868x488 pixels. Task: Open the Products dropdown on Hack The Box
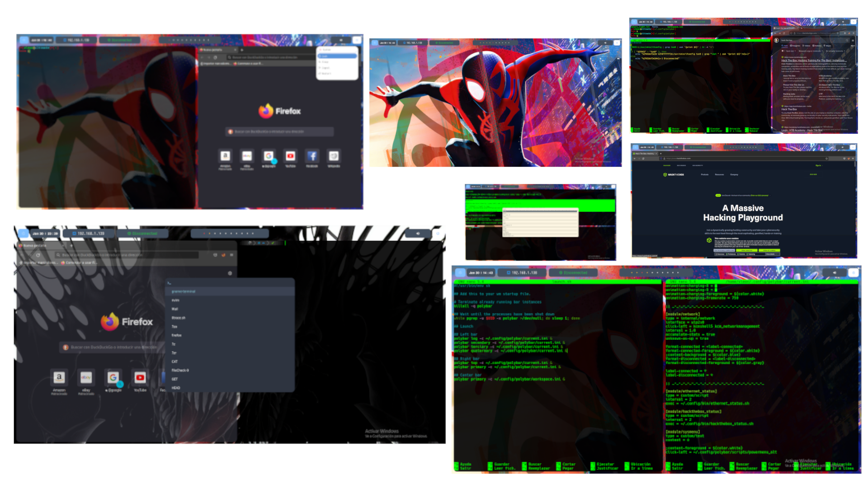pyautogui.click(x=704, y=174)
